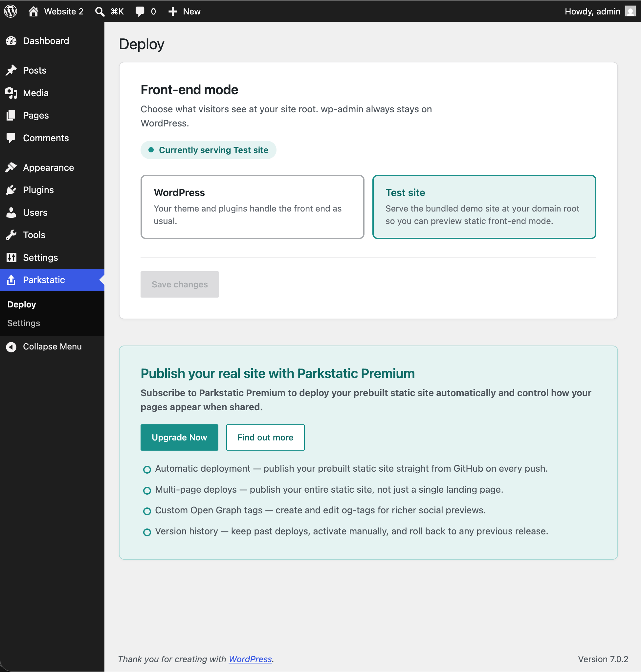Screen dimensions: 641x672
Task: Click the Automatic deployment feature line
Action: (x=351, y=469)
